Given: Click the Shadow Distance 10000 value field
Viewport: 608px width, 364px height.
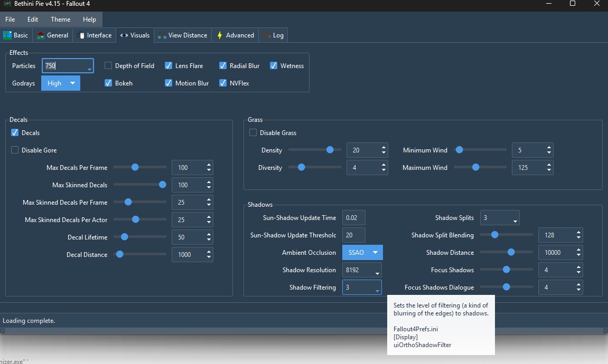Looking at the screenshot, I should coord(560,253).
